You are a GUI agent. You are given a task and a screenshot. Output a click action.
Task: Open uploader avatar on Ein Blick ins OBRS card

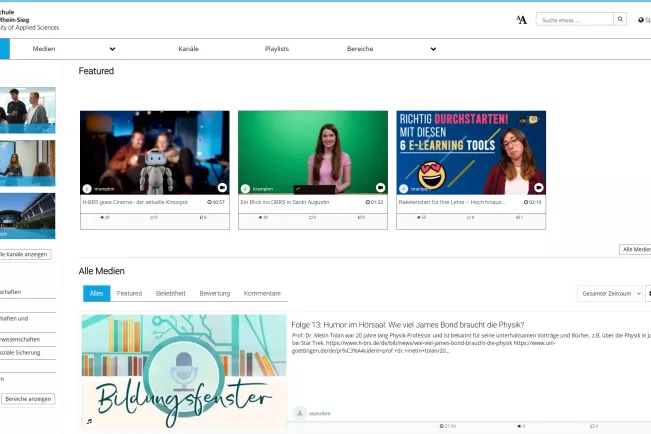pos(245,189)
